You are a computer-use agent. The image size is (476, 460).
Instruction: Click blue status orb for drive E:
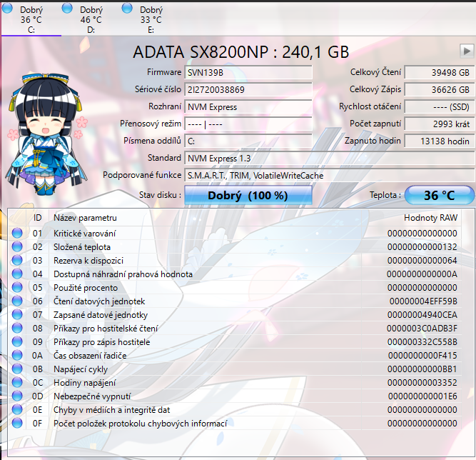coord(127,8)
